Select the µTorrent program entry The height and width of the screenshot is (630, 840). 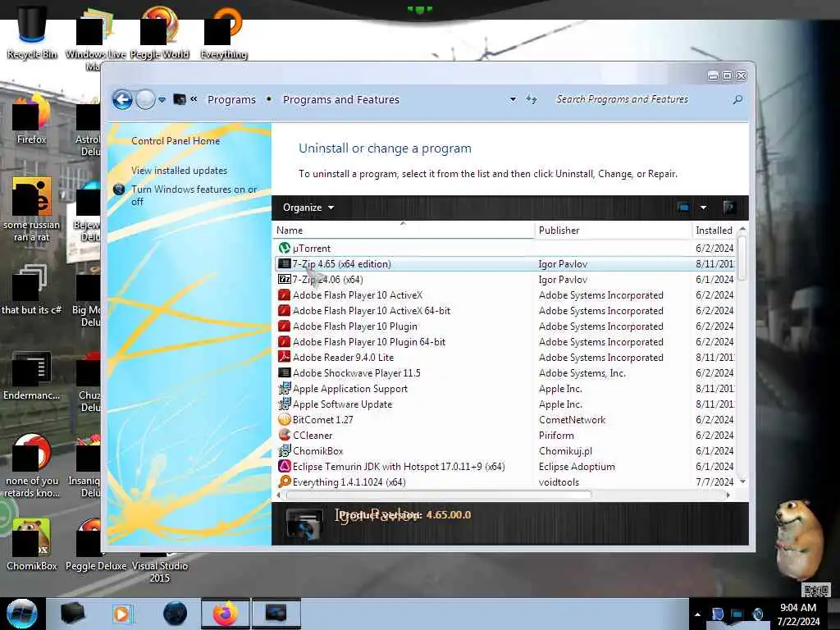coord(504,249)
